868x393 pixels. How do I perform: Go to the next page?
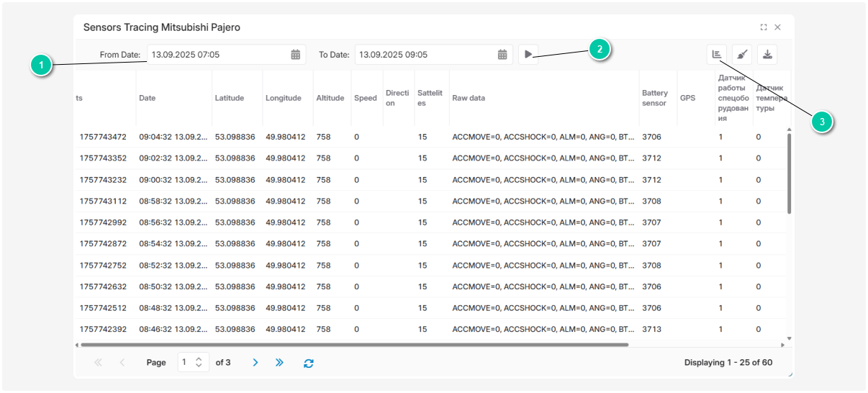(255, 363)
